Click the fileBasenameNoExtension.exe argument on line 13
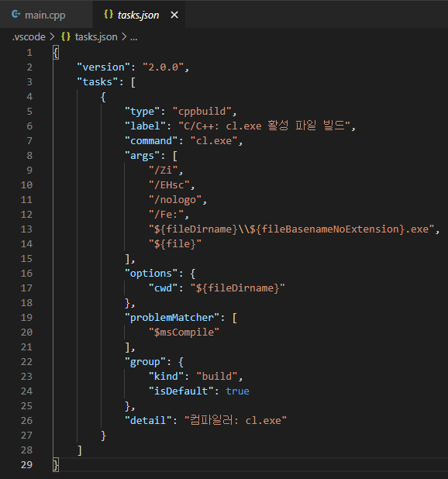This screenshot has height=479, width=448. pos(291,229)
